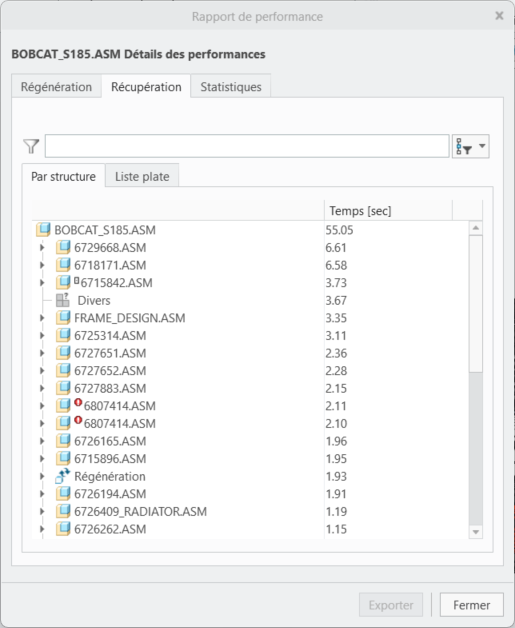Click the 6727652.ASM assembly icon
This screenshot has height=628, width=515.
(x=63, y=371)
